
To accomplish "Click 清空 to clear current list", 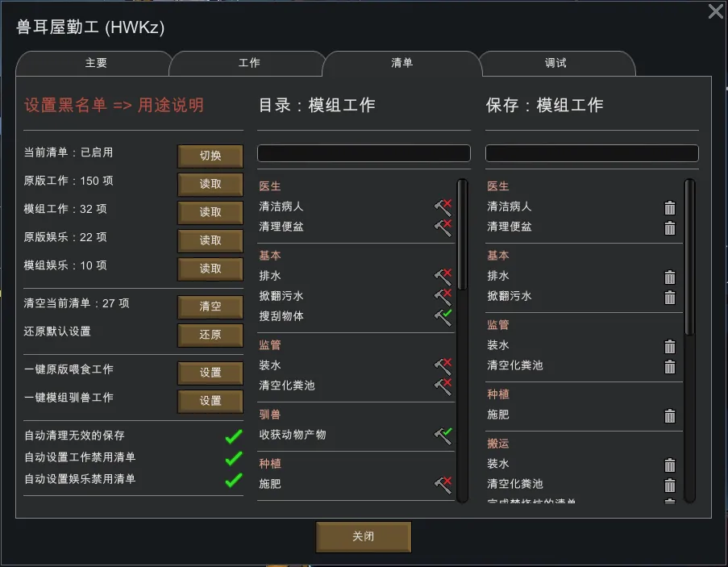I will [x=210, y=306].
